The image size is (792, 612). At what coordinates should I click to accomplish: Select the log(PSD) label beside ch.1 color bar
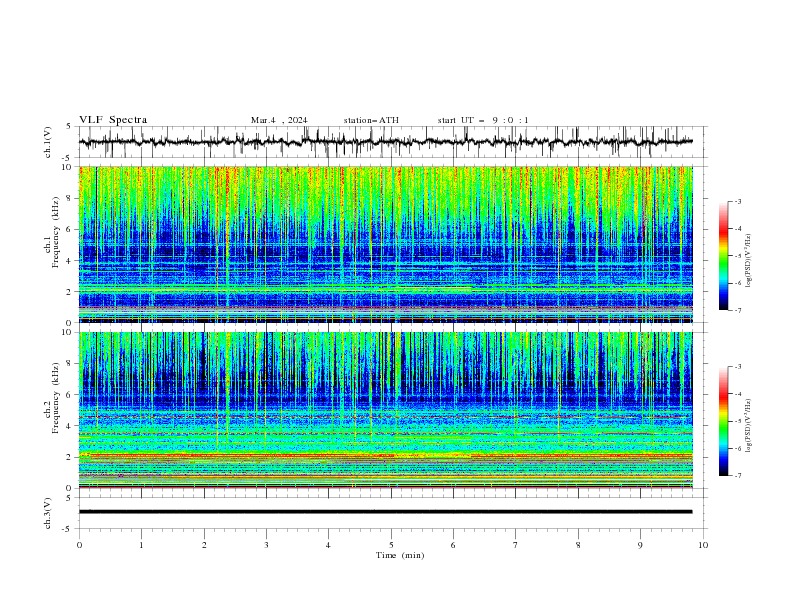pos(749,260)
